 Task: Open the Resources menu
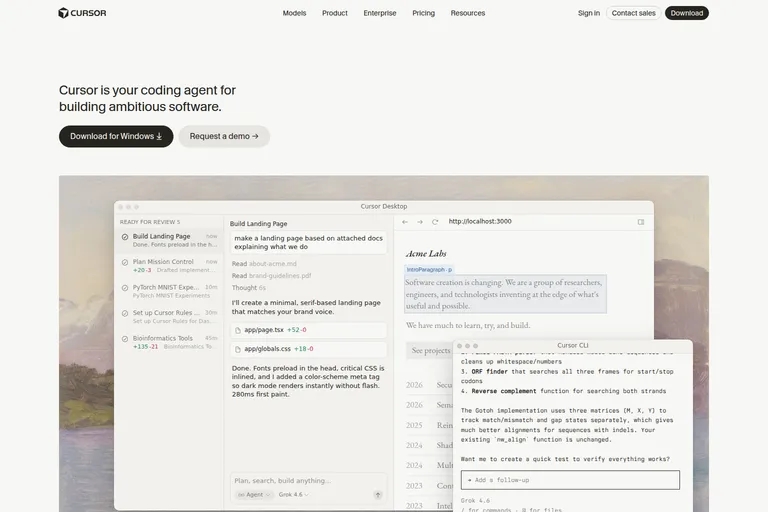(x=468, y=13)
